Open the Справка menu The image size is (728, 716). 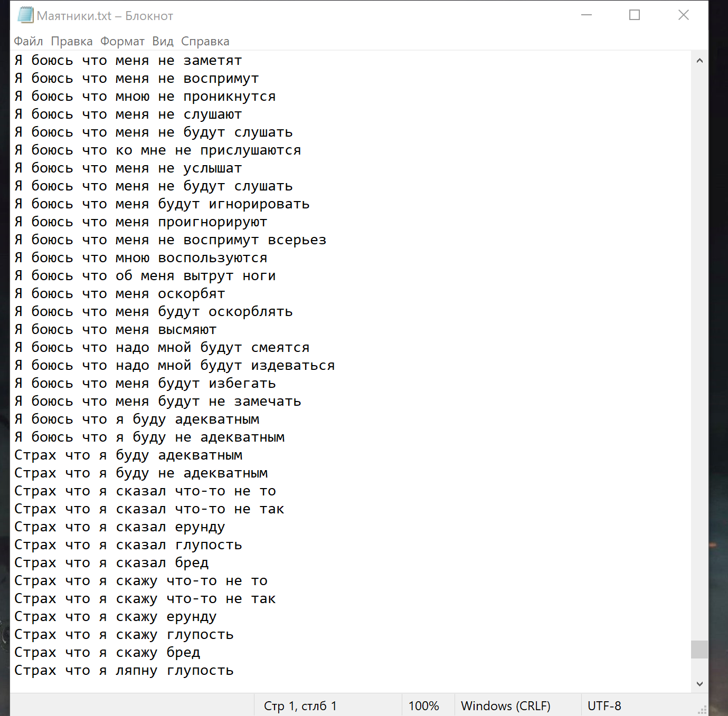click(205, 41)
